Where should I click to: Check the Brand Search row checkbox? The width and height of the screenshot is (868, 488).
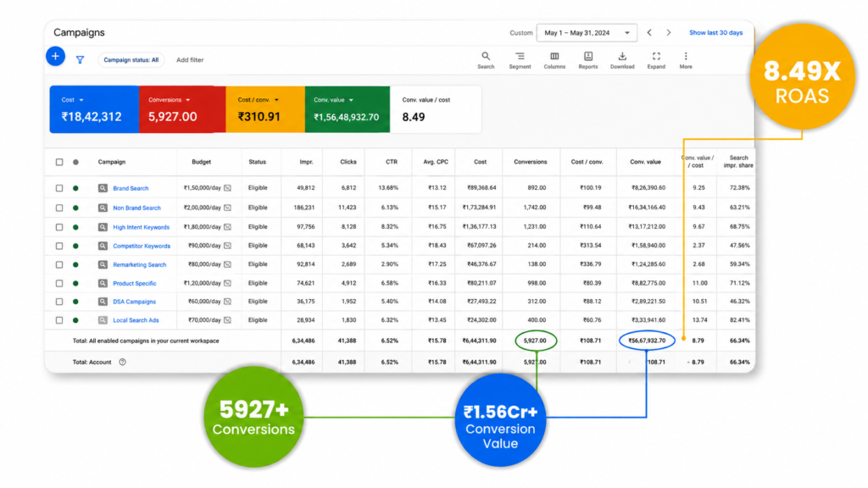59,188
